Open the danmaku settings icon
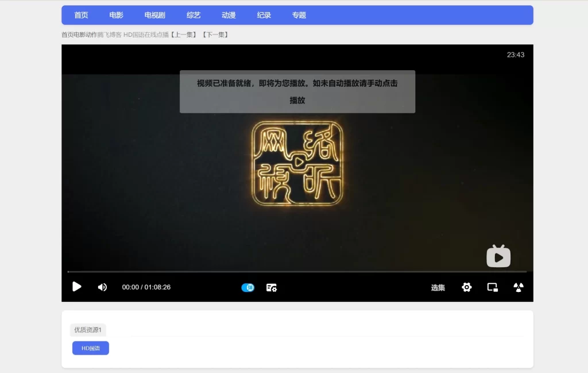This screenshot has width=588, height=373. [x=272, y=287]
